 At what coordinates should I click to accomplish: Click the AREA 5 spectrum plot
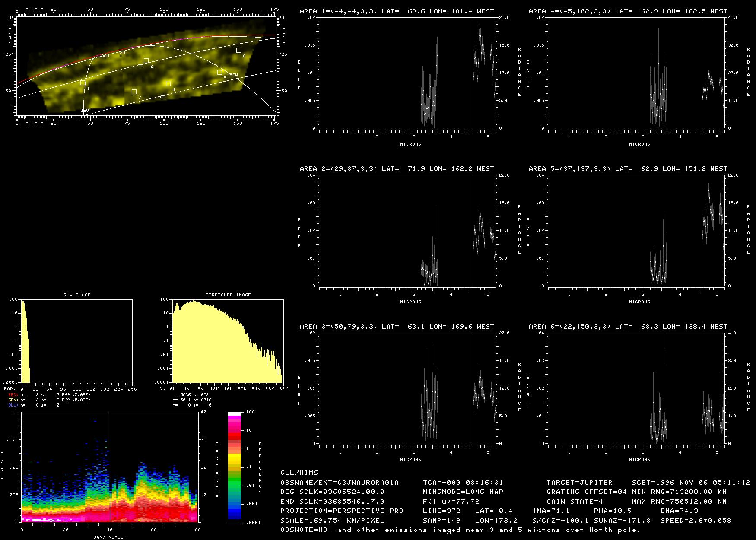(x=637, y=231)
